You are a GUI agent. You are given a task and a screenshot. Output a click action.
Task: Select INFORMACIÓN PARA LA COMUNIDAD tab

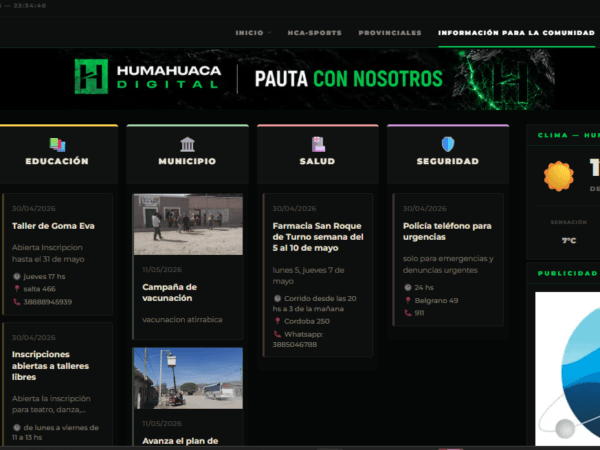517,33
